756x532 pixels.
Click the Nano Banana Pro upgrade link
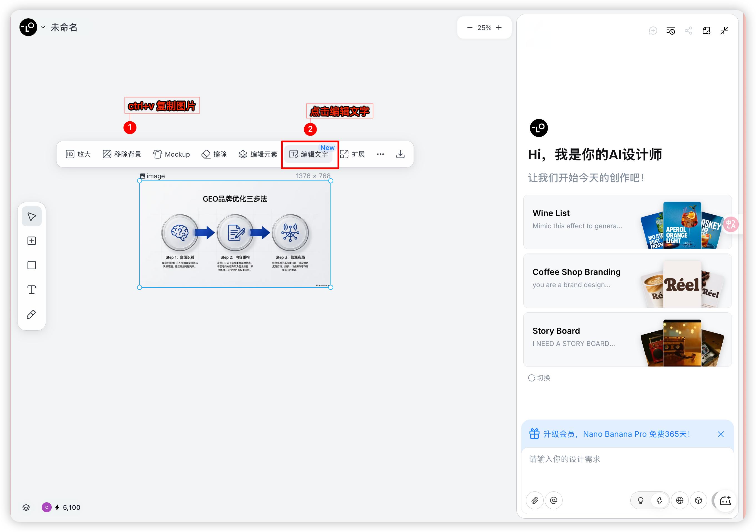(x=616, y=434)
